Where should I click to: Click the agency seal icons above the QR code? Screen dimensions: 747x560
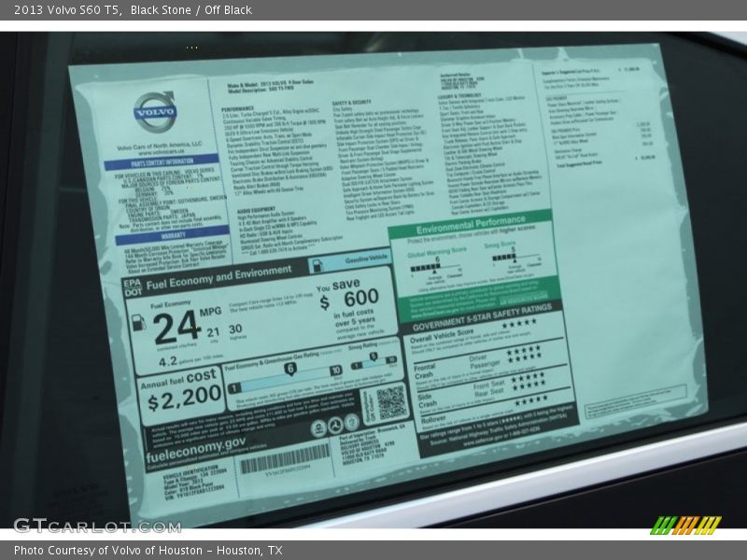pyautogui.click(x=331, y=425)
